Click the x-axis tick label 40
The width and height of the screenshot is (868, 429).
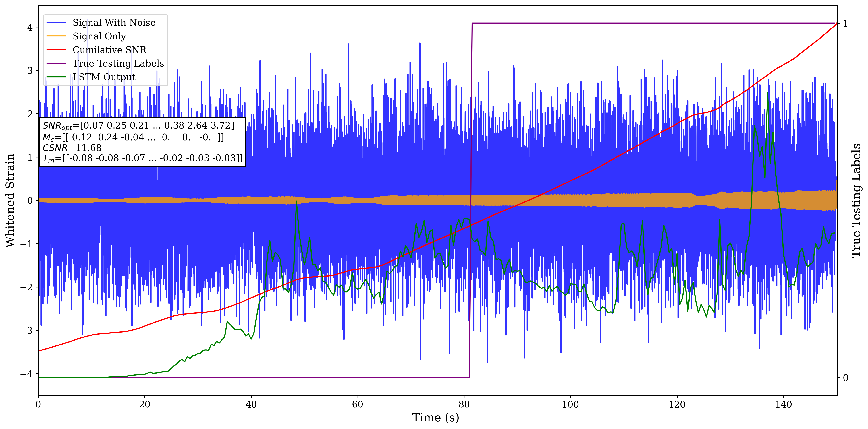coord(251,404)
